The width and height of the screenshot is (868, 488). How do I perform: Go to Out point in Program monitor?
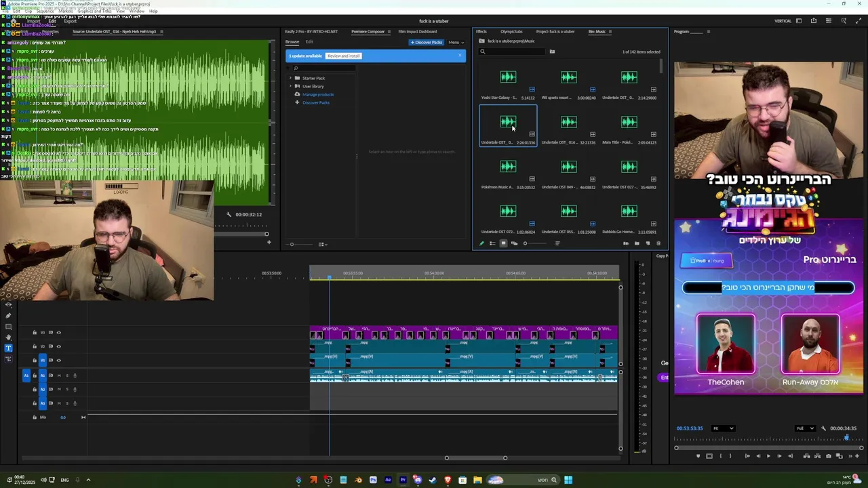click(x=789, y=456)
